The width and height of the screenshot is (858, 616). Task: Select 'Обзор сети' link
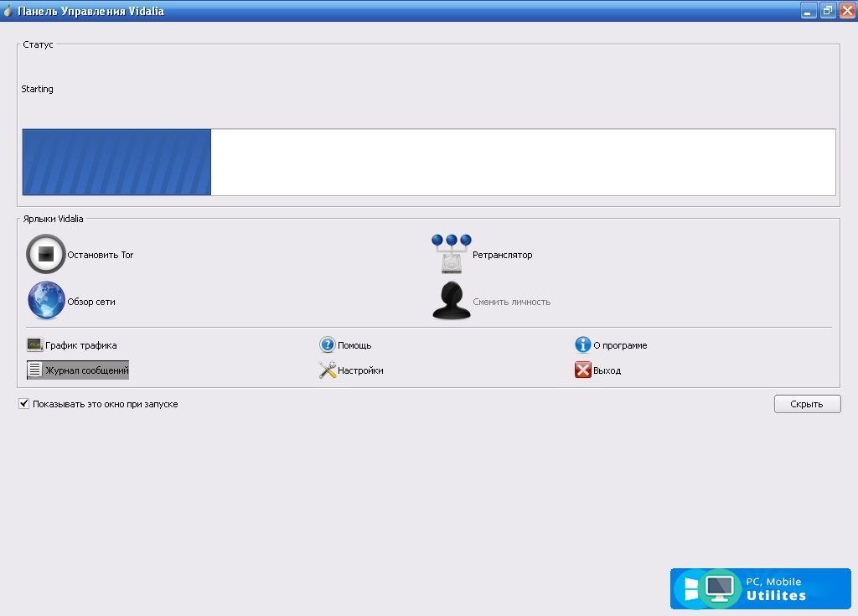pyautogui.click(x=90, y=302)
